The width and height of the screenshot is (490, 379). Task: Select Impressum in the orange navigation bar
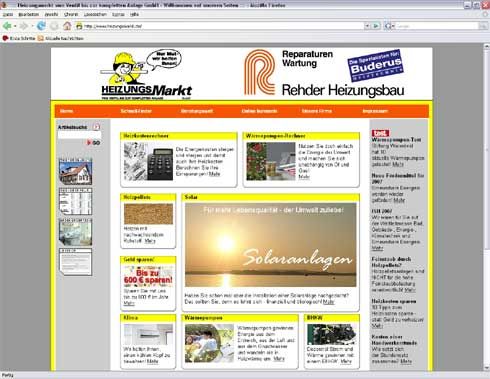tap(375, 111)
